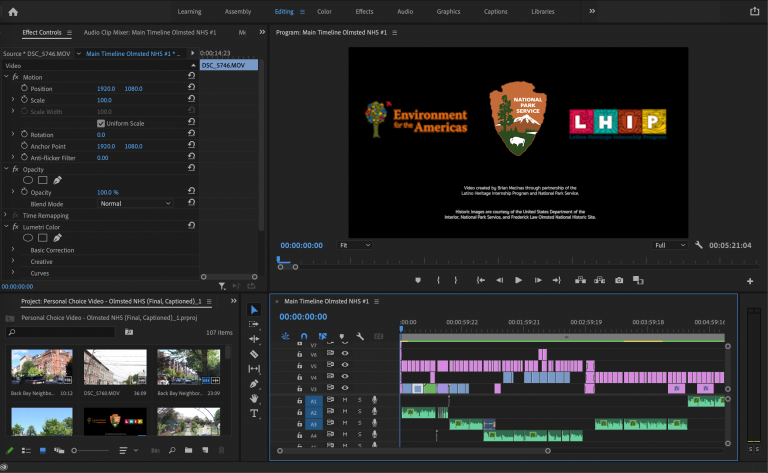
Task: Switch Project panel to Freeform View
Action: [59, 450]
